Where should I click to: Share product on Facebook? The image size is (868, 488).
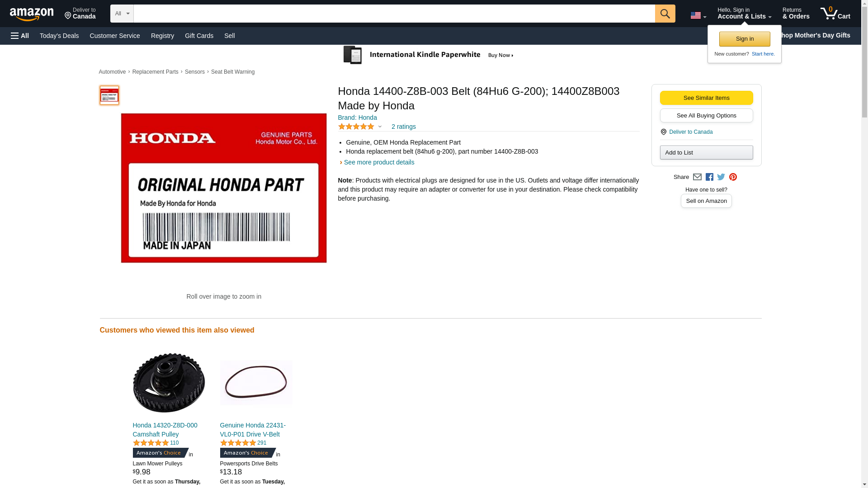[x=709, y=177]
